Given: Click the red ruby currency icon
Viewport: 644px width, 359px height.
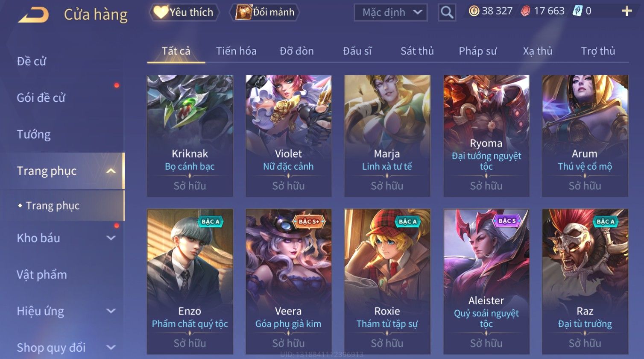Looking at the screenshot, I should point(526,11).
